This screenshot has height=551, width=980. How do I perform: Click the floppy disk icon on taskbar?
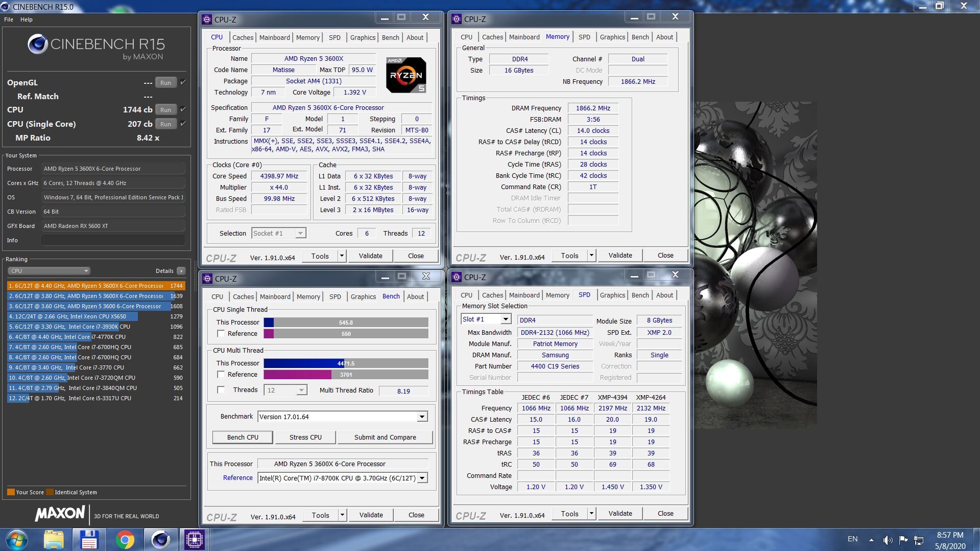click(x=89, y=539)
